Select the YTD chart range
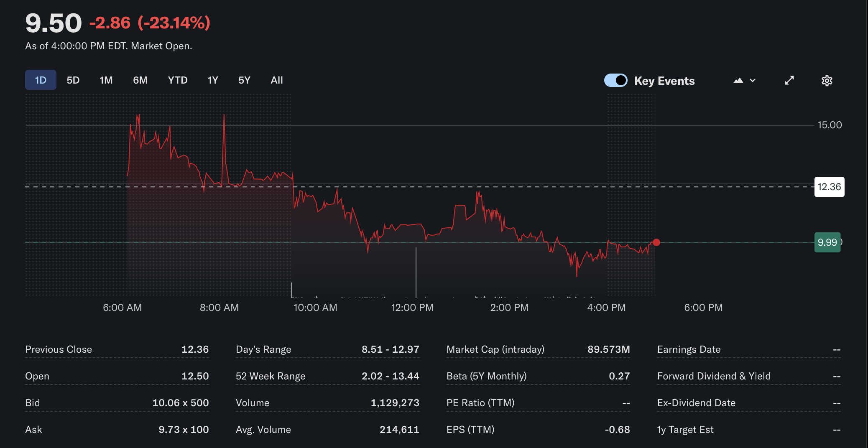The height and width of the screenshot is (448, 868). point(178,80)
